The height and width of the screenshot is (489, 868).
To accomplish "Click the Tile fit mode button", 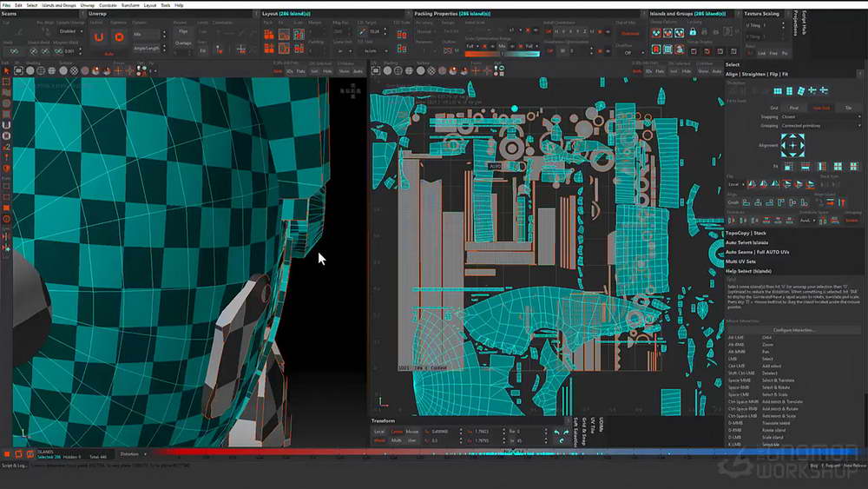I will [x=848, y=108].
